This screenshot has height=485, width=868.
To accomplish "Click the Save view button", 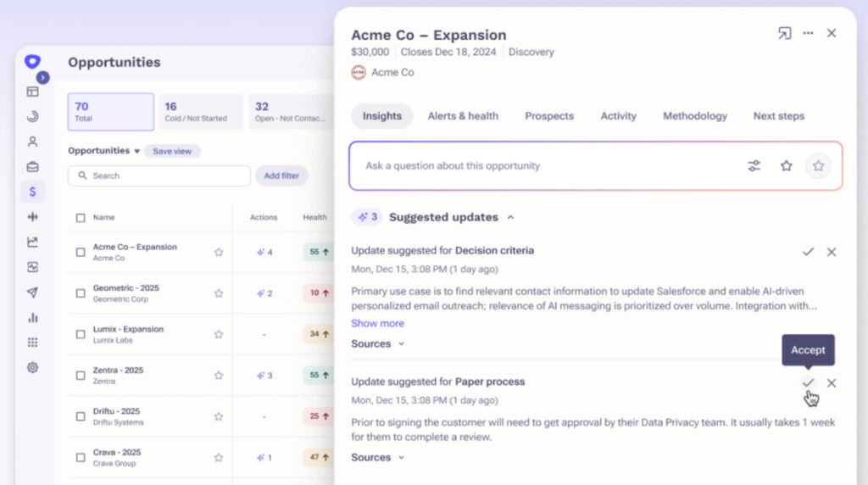I will (172, 151).
